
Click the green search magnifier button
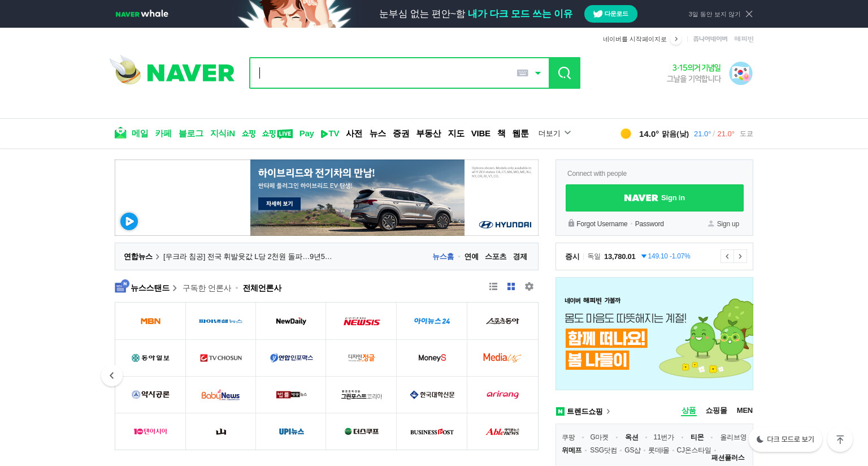pos(565,73)
